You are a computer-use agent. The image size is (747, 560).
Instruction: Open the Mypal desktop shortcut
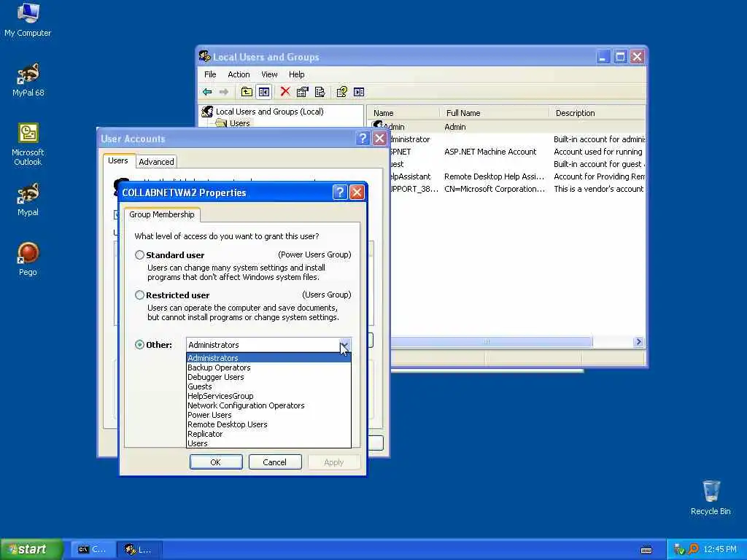(28, 200)
